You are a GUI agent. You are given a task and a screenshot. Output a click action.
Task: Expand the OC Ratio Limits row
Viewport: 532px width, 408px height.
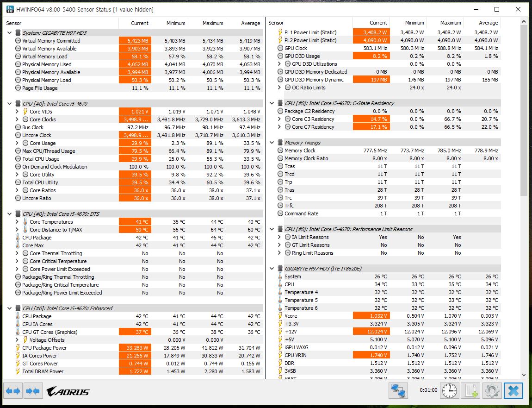pos(279,88)
